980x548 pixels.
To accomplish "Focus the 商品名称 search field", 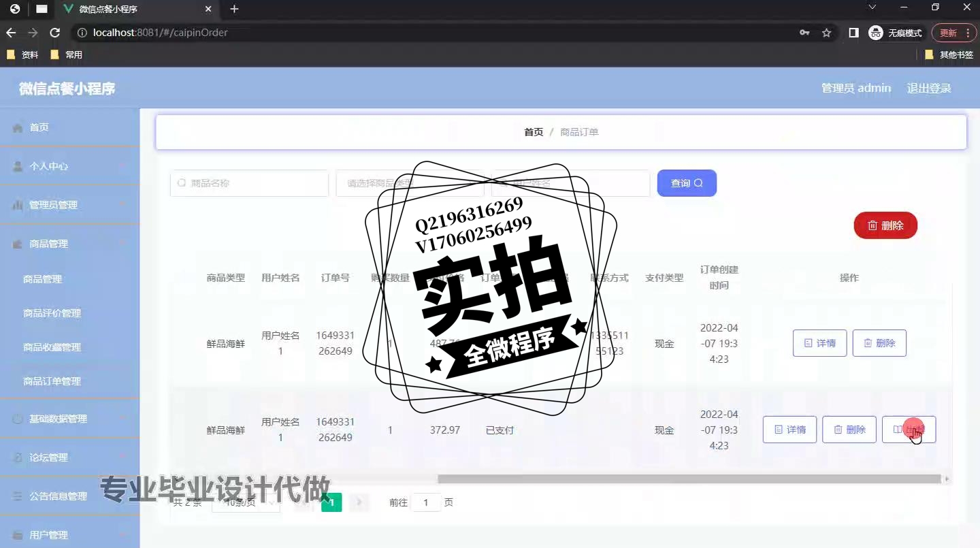I will coord(249,183).
